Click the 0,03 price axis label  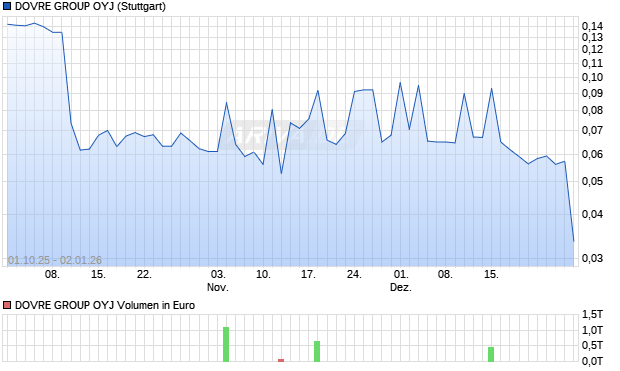[592, 258]
